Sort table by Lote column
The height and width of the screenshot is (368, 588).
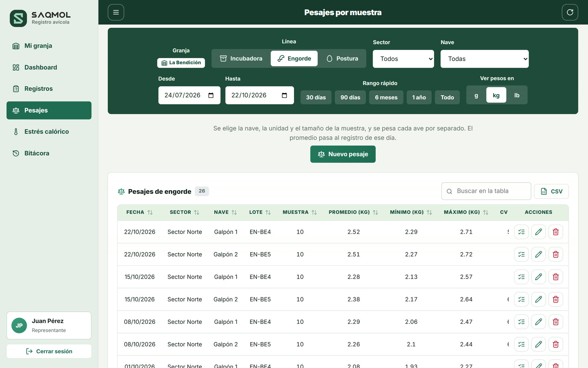pyautogui.click(x=260, y=212)
